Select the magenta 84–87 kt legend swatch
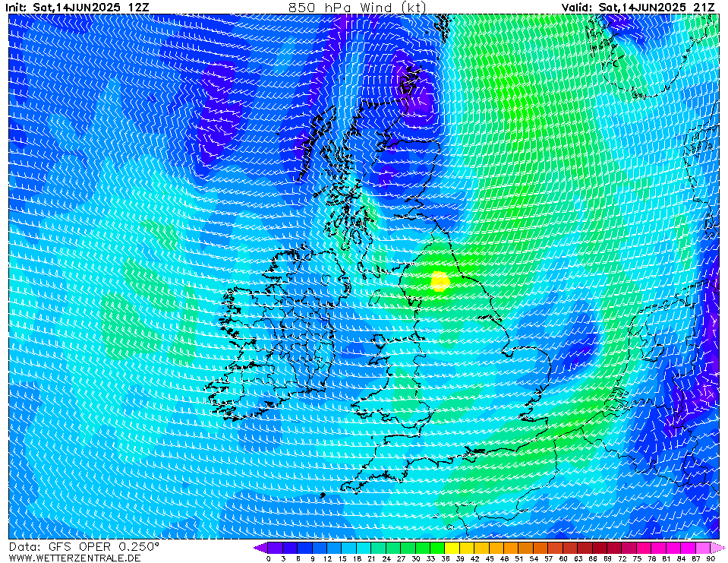The width and height of the screenshot is (728, 563). [x=689, y=548]
